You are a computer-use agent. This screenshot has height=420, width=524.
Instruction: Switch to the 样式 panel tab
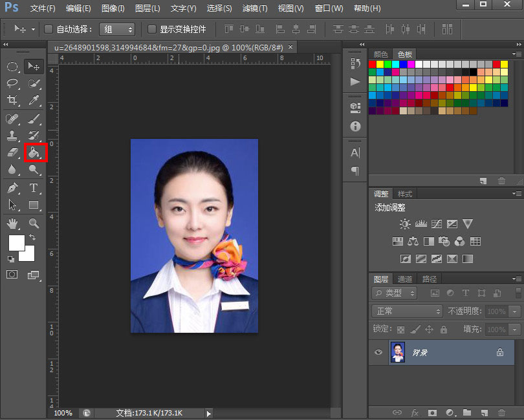[405, 194]
